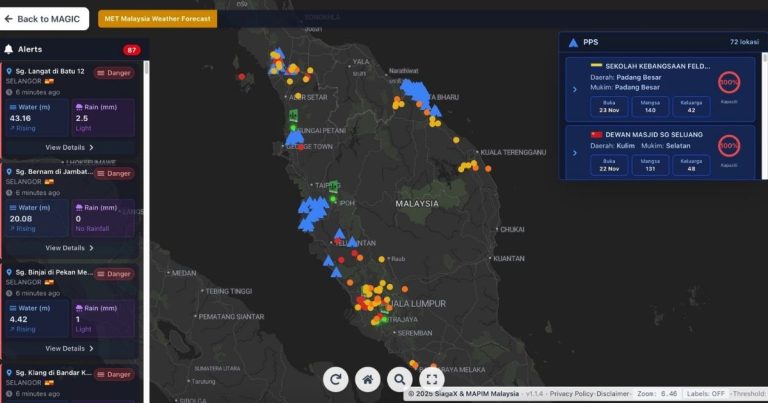Open map search with magnifier icon
768x403 pixels.
coord(400,379)
